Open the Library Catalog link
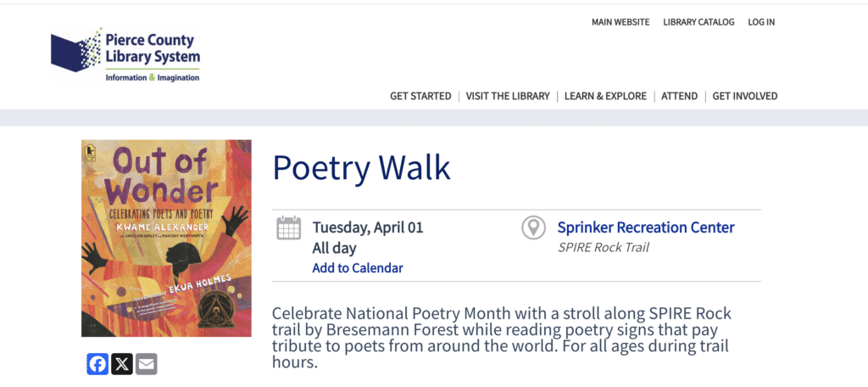 tap(698, 22)
